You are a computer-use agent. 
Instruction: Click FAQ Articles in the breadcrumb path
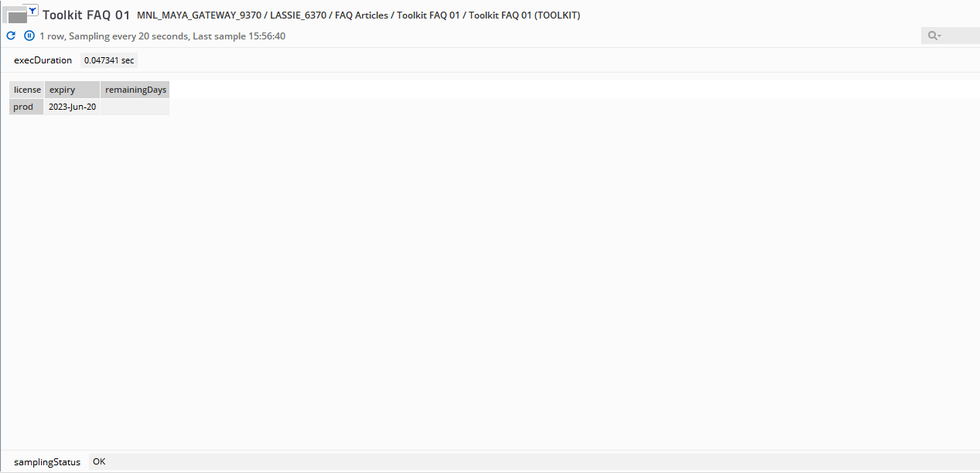click(x=361, y=15)
